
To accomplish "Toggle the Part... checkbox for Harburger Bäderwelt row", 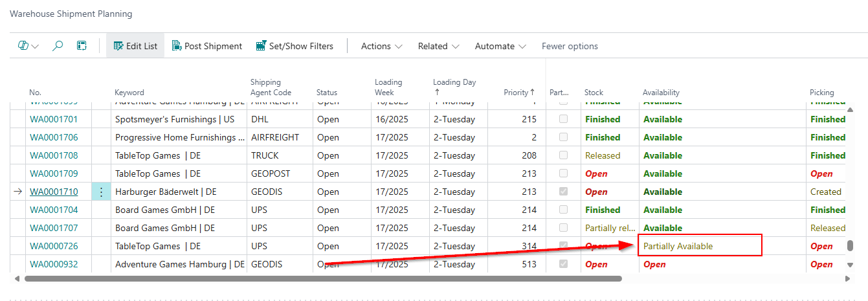I will [x=563, y=192].
